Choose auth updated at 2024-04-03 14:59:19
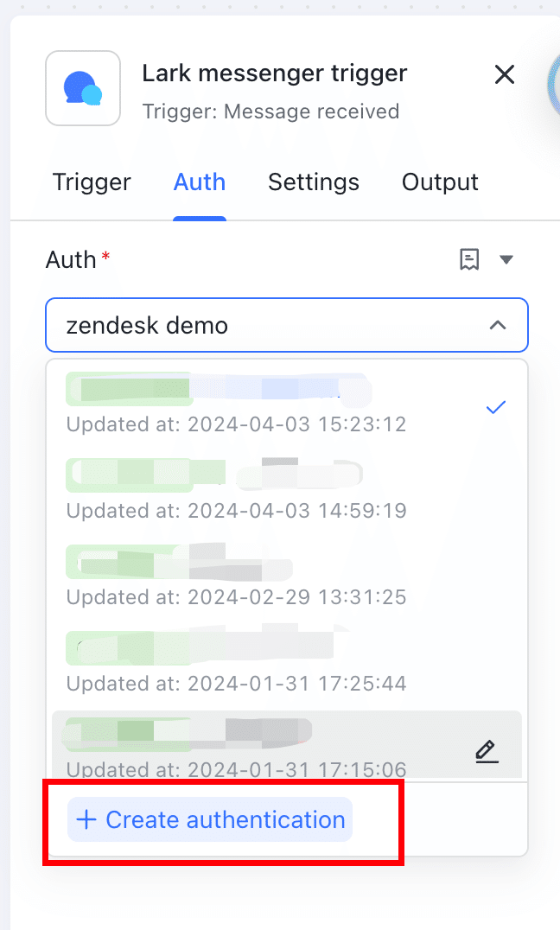Image resolution: width=560 pixels, height=930 pixels. (x=236, y=491)
